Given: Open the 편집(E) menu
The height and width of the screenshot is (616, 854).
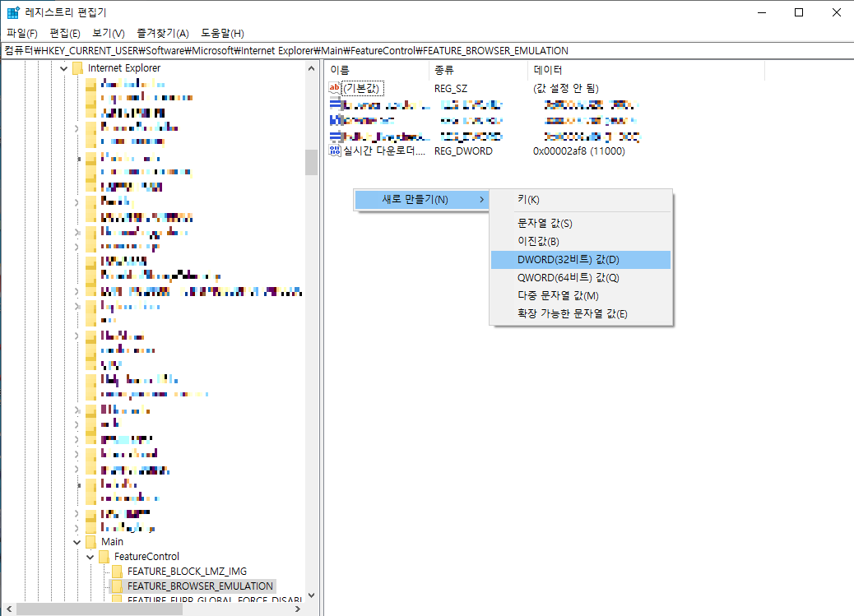Looking at the screenshot, I should click(65, 33).
